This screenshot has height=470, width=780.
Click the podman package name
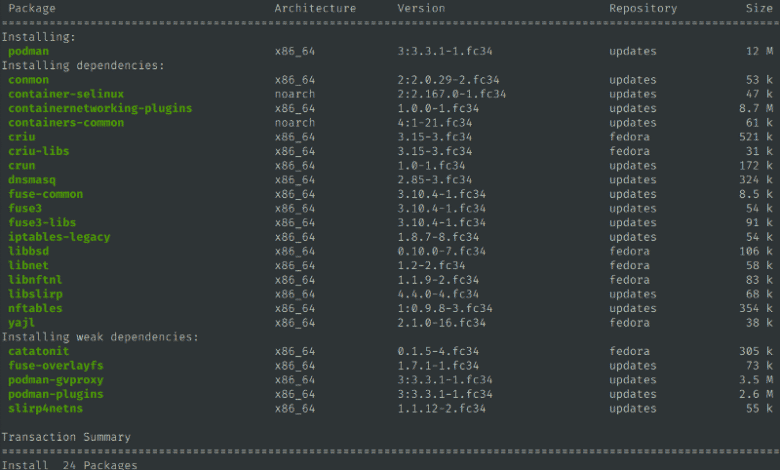coord(28,51)
